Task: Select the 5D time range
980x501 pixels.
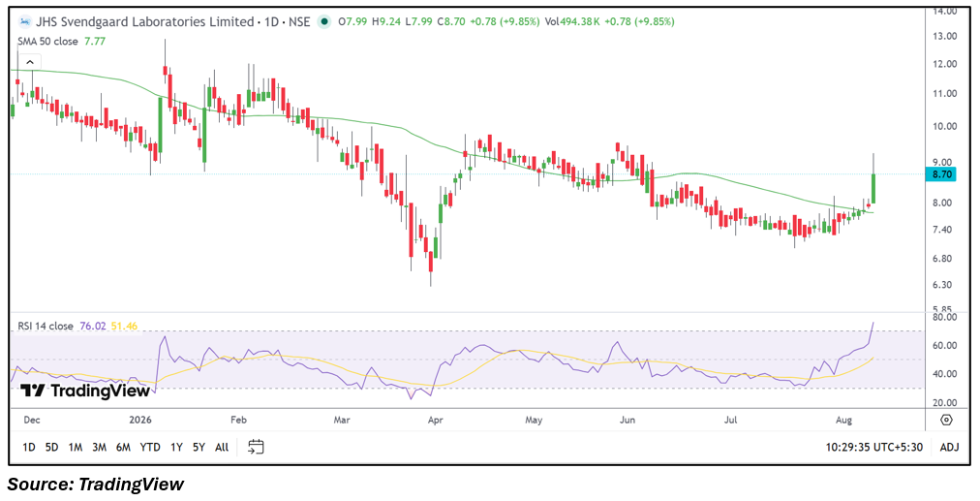Action: pyautogui.click(x=52, y=447)
